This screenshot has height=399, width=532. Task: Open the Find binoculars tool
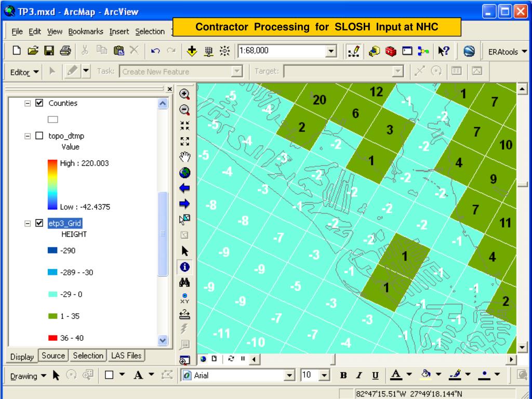pos(184,282)
